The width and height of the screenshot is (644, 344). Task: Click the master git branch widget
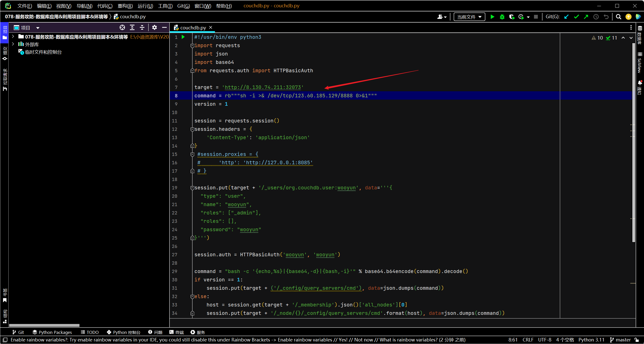tap(620, 340)
